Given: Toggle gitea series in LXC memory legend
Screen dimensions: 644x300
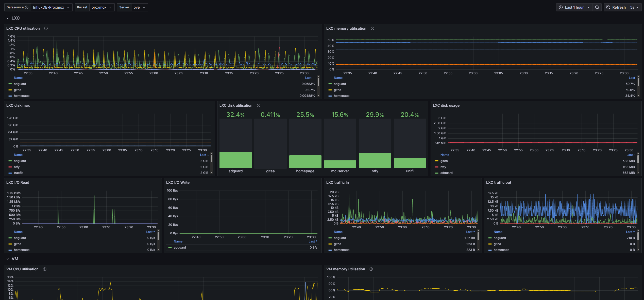Looking at the screenshot, I should [337, 90].
